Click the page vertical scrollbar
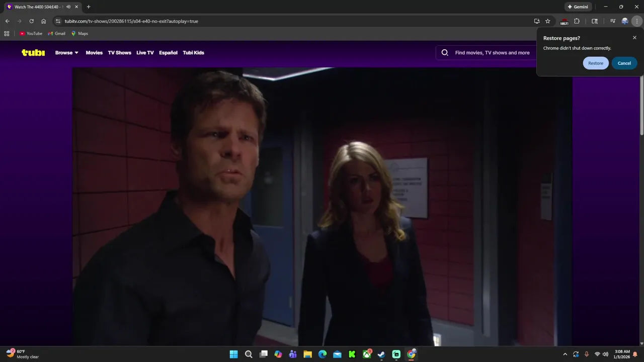 click(x=641, y=106)
